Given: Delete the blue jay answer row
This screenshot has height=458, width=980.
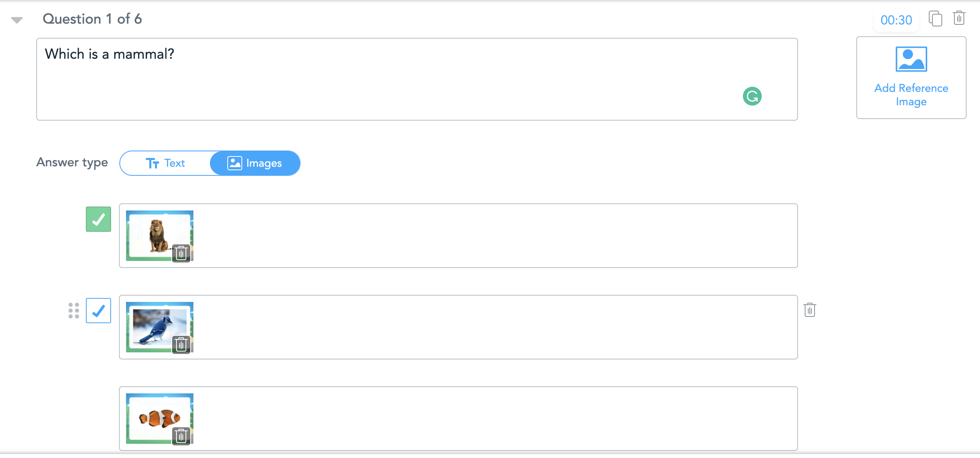Looking at the screenshot, I should [809, 310].
